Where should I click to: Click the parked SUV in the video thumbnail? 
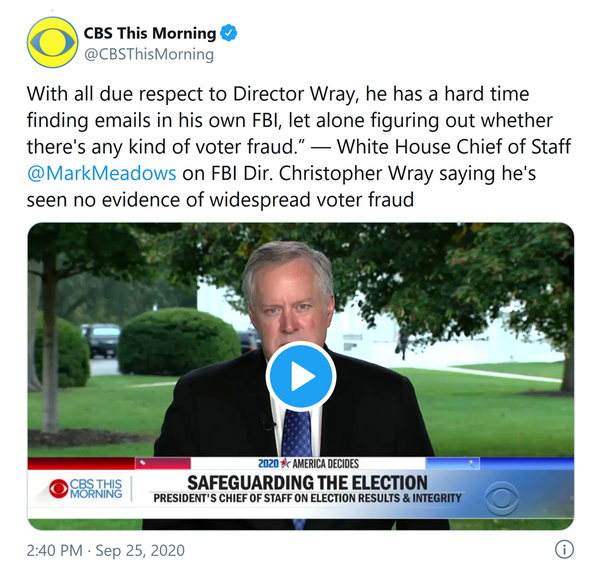(x=100, y=340)
